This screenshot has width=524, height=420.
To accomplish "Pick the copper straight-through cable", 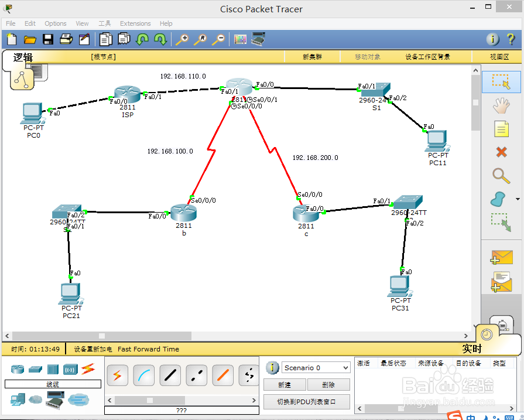I will [170, 375].
